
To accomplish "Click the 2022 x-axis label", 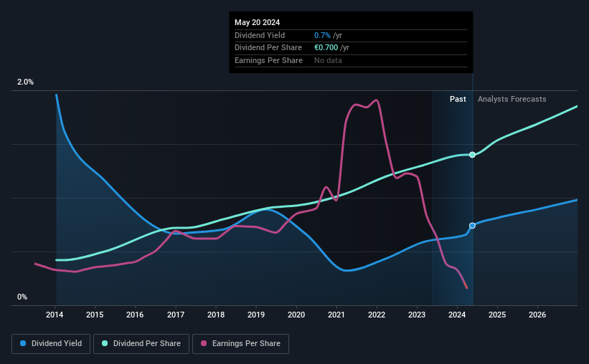I will click(x=377, y=315).
